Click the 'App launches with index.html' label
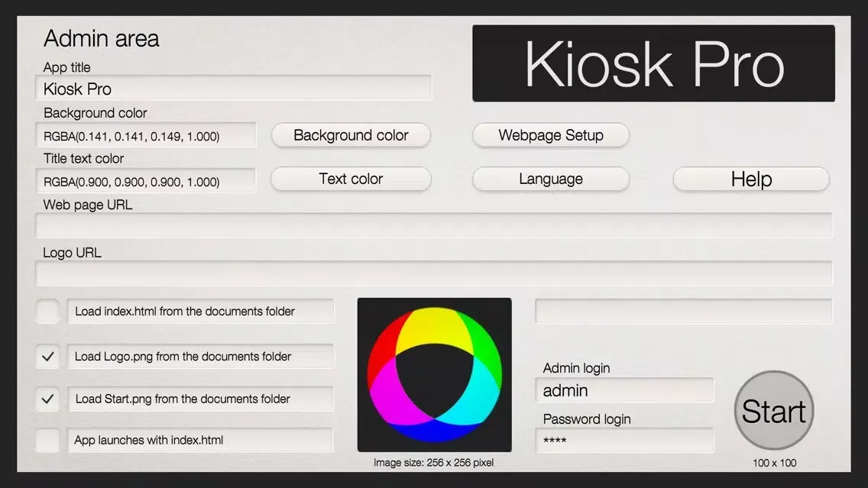The height and width of the screenshot is (488, 868). [200, 441]
